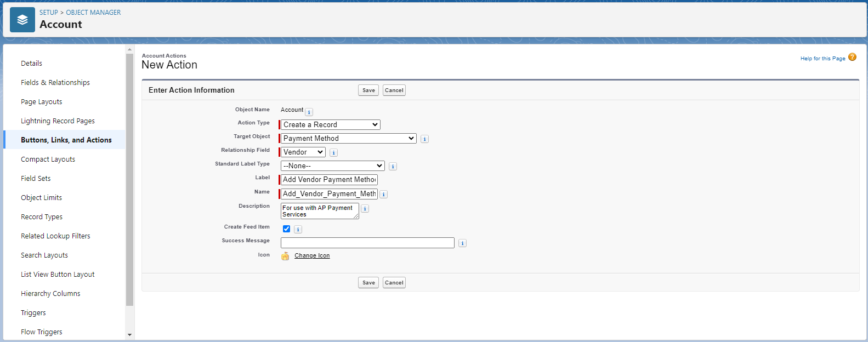Viewport: 868px width, 342px height.
Task: Expand the Target Object dropdown
Action: (349, 139)
